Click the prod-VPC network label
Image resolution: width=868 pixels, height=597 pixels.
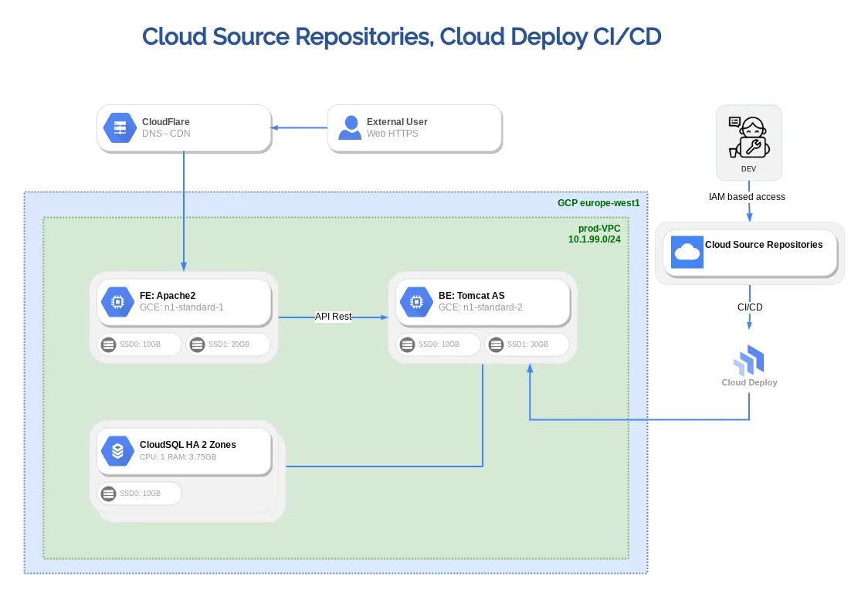(x=599, y=228)
